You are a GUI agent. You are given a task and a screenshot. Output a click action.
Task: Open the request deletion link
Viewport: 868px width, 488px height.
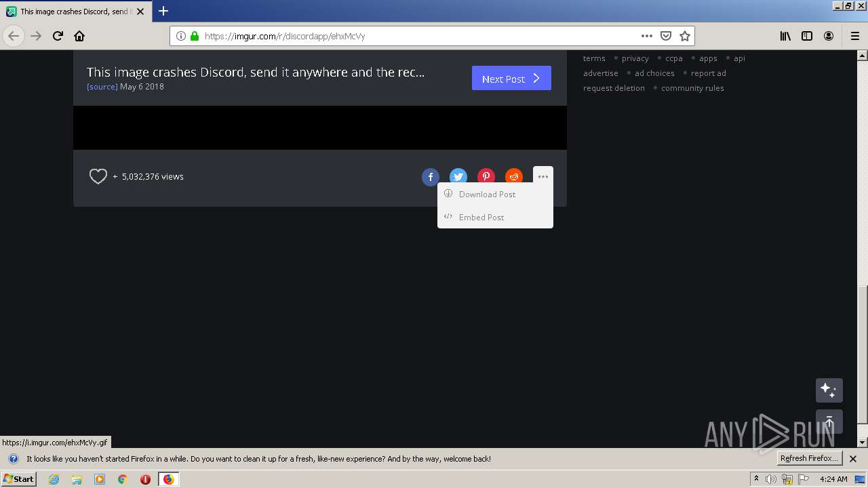pos(614,88)
